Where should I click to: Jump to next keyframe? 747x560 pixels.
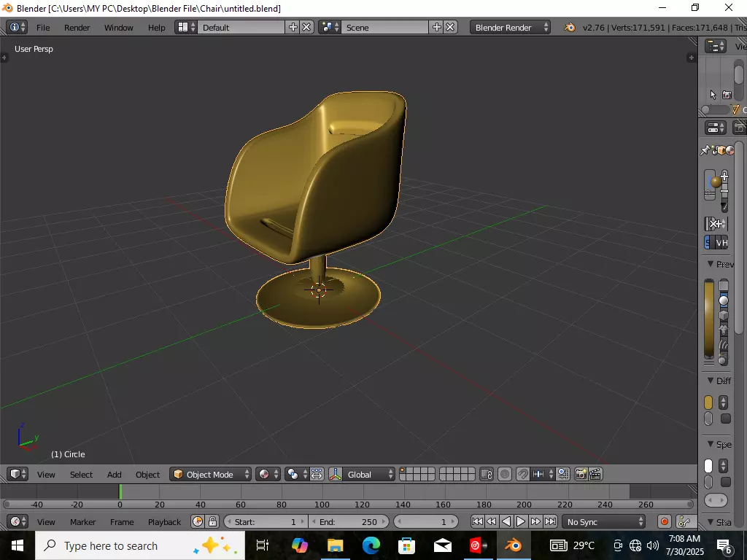(x=535, y=522)
